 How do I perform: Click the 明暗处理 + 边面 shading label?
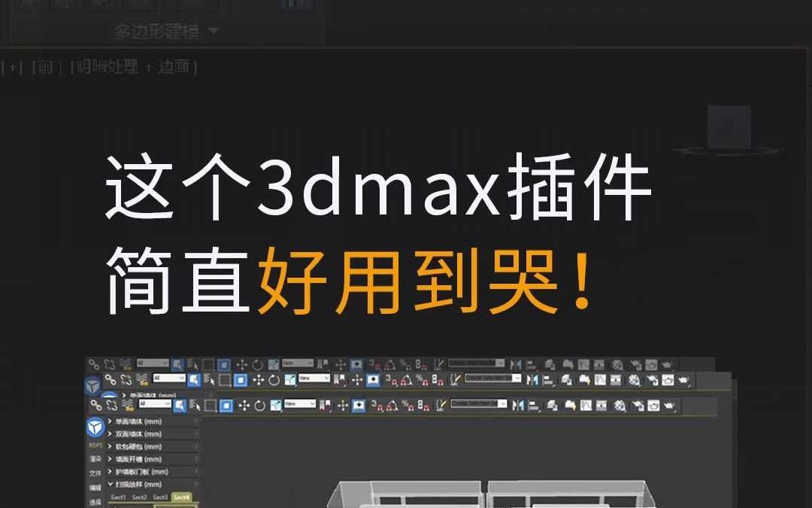(x=134, y=67)
